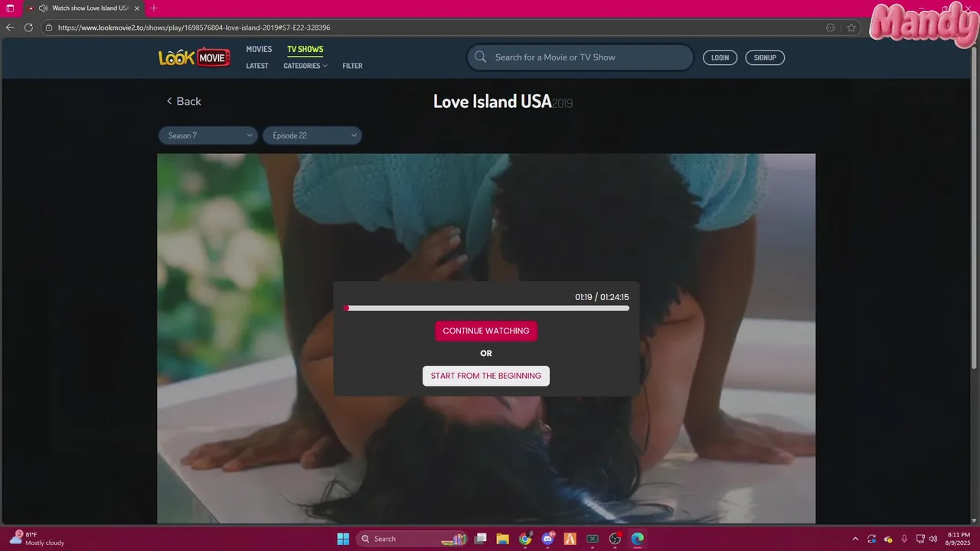Select the Love Island browser tab
The image size is (980, 551).
[83, 8]
